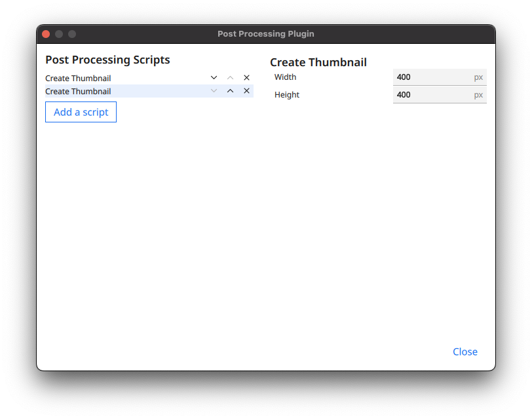
Task: Click the px unit label next to Width
Action: pyautogui.click(x=479, y=77)
